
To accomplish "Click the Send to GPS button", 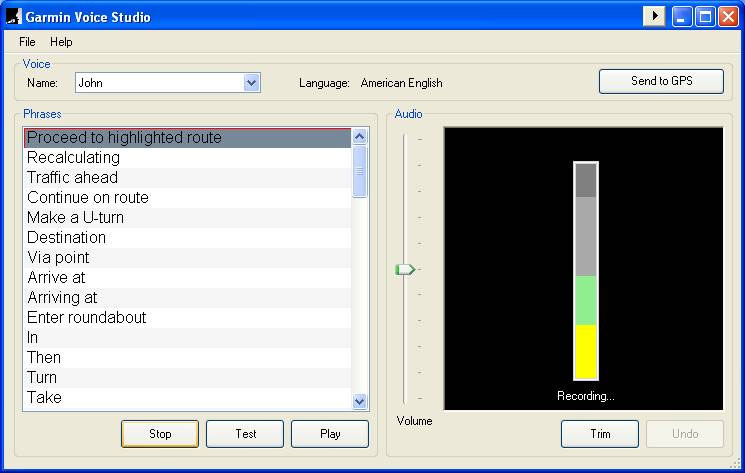I will click(661, 81).
